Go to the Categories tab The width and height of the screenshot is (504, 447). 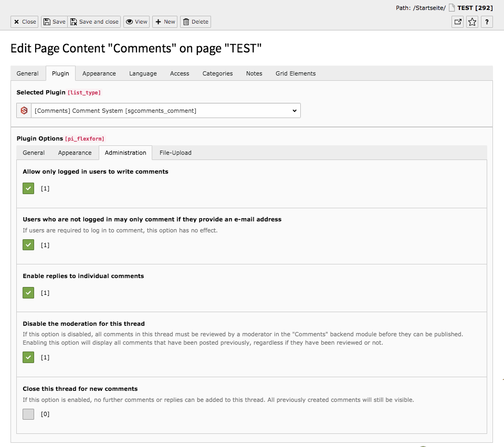[217, 73]
